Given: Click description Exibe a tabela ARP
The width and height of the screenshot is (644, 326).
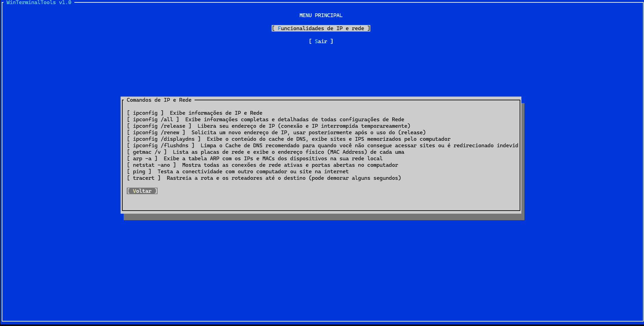Looking at the screenshot, I should pos(273,159).
